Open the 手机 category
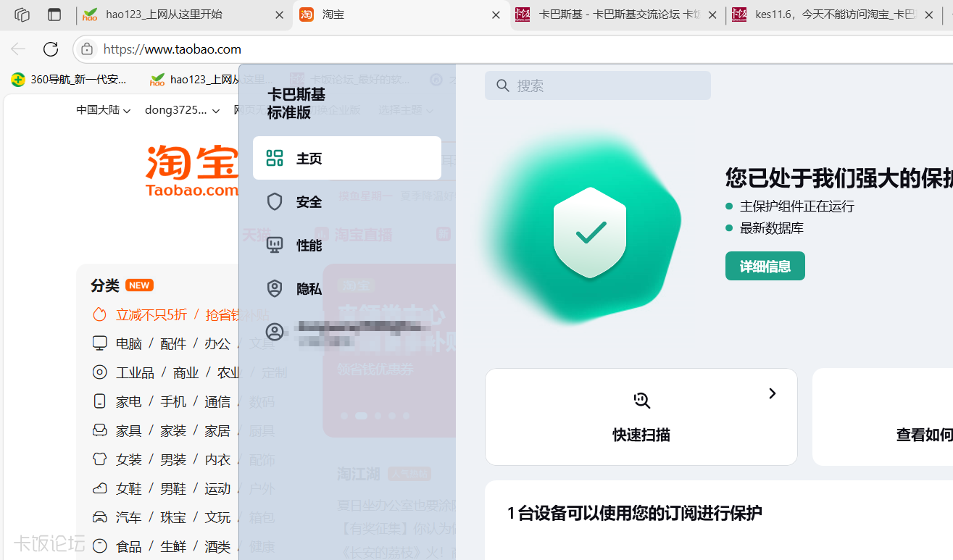953x560 pixels. [173, 401]
